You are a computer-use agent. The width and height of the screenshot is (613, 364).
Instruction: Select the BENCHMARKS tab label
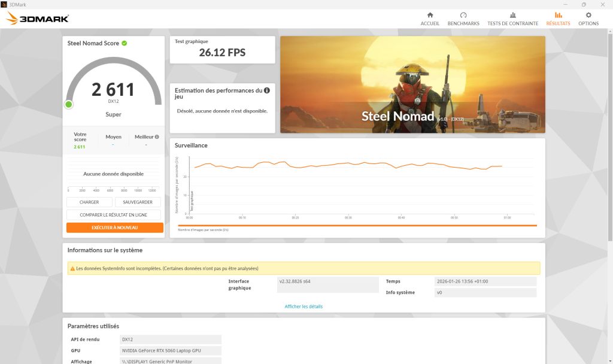click(463, 23)
